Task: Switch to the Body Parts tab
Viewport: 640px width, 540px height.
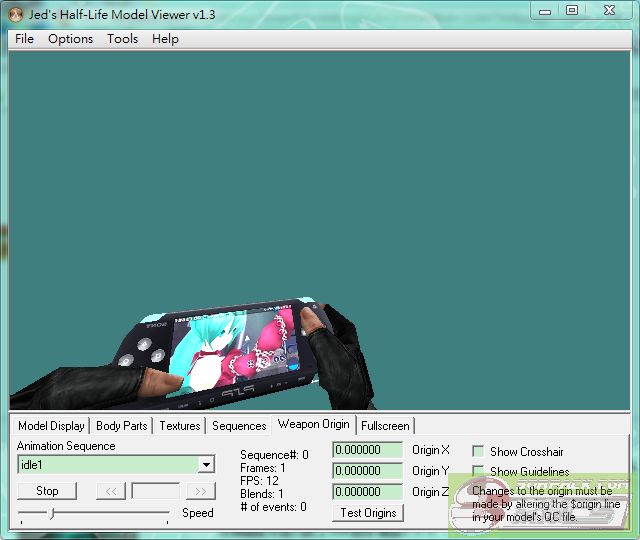Action: click(121, 426)
